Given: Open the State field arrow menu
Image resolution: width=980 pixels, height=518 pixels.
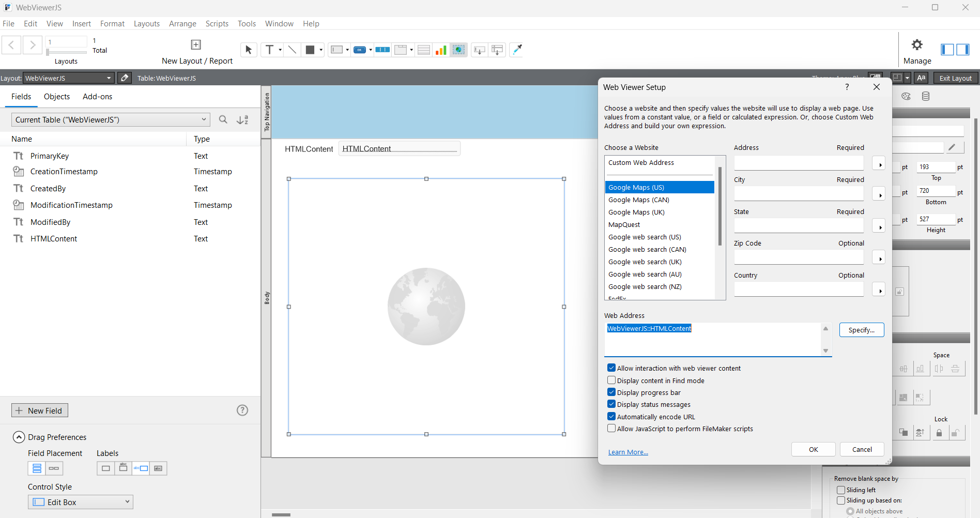Looking at the screenshot, I should [879, 226].
